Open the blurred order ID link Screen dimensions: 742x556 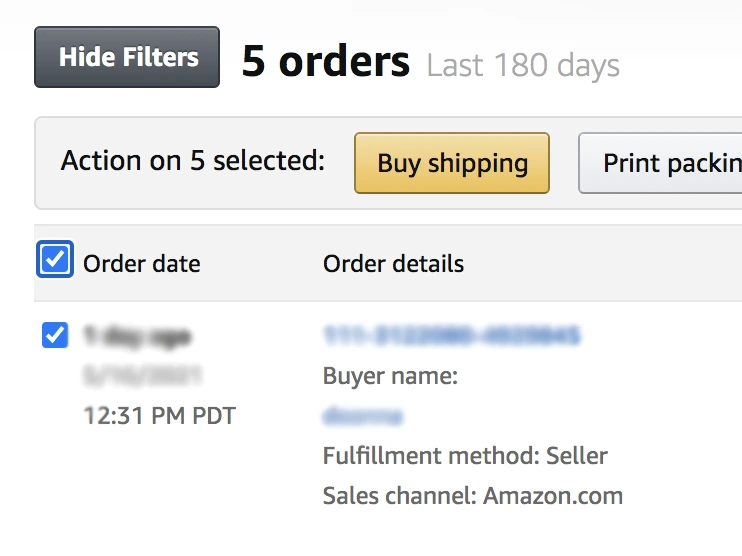451,336
